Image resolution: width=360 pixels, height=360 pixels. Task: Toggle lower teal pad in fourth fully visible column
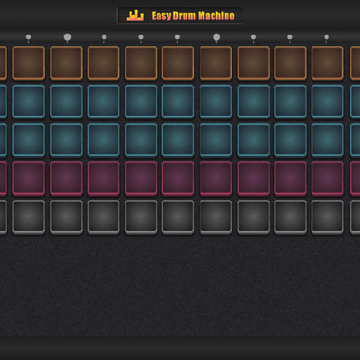click(141, 140)
